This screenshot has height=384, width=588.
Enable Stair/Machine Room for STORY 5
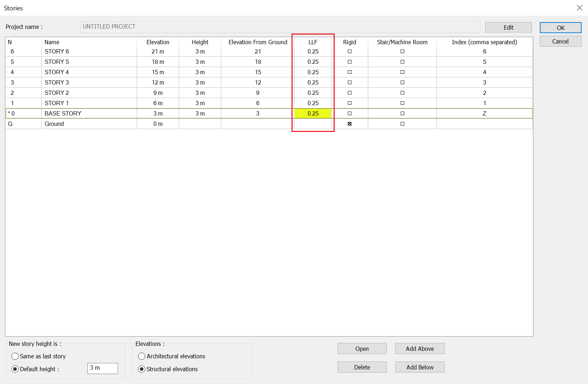[x=402, y=62]
